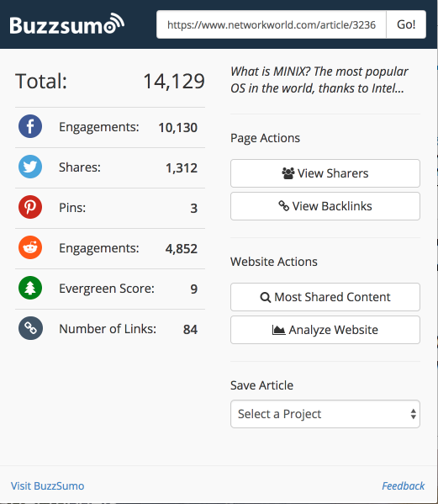Click the Twitter shares bird icon
438x504 pixels.
[30, 167]
